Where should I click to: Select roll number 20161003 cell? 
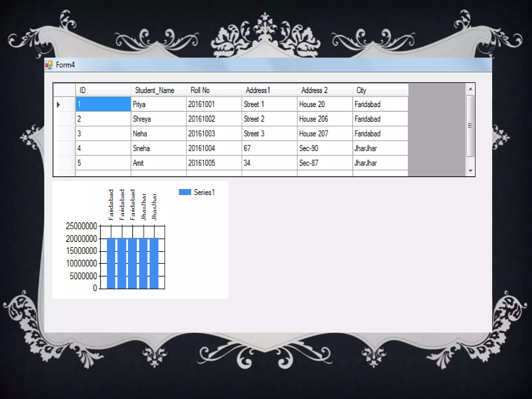[x=214, y=134]
